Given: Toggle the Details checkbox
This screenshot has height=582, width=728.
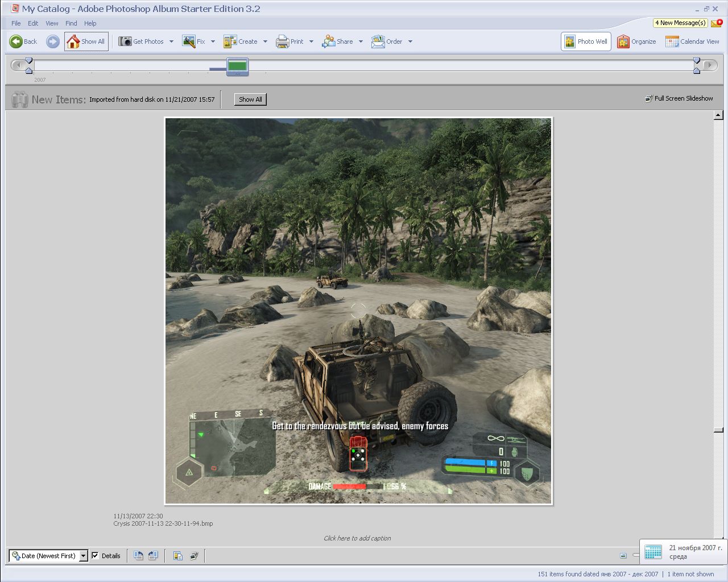Looking at the screenshot, I should coord(95,556).
